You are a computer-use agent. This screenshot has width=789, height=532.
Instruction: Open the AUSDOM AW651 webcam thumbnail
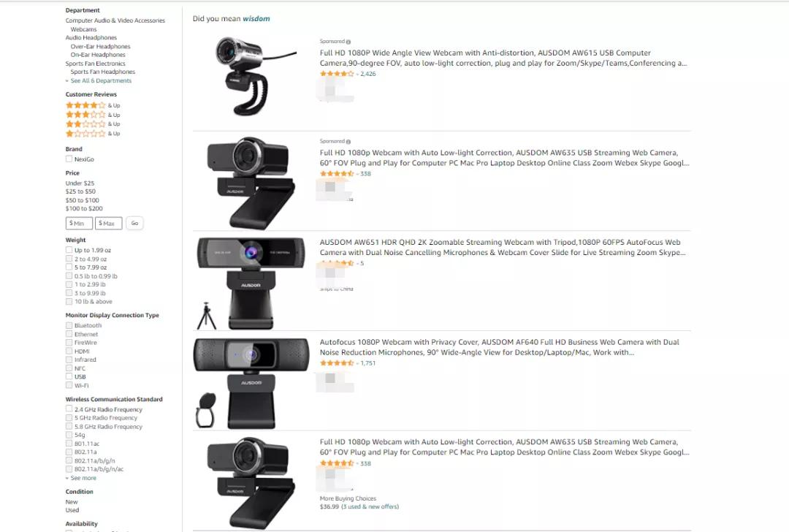(x=251, y=283)
